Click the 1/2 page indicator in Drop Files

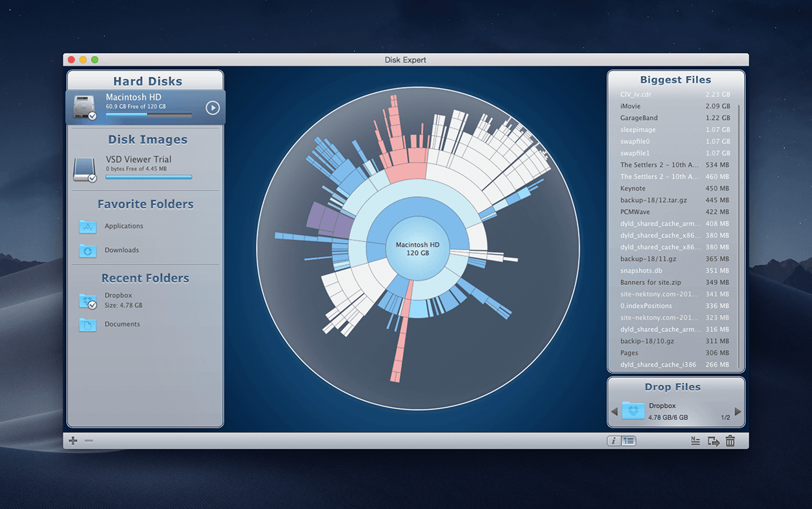point(725,417)
